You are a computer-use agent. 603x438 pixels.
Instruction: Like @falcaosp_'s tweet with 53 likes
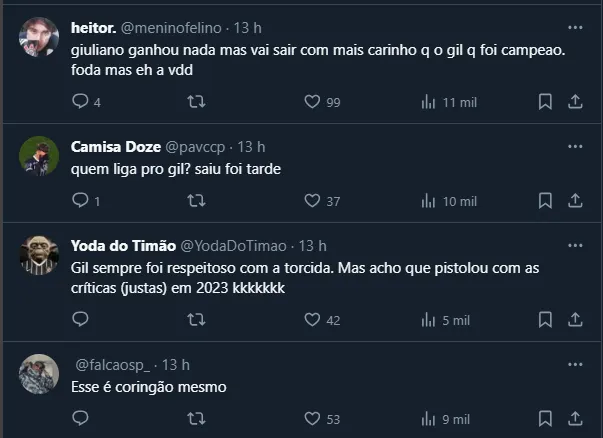(x=312, y=418)
